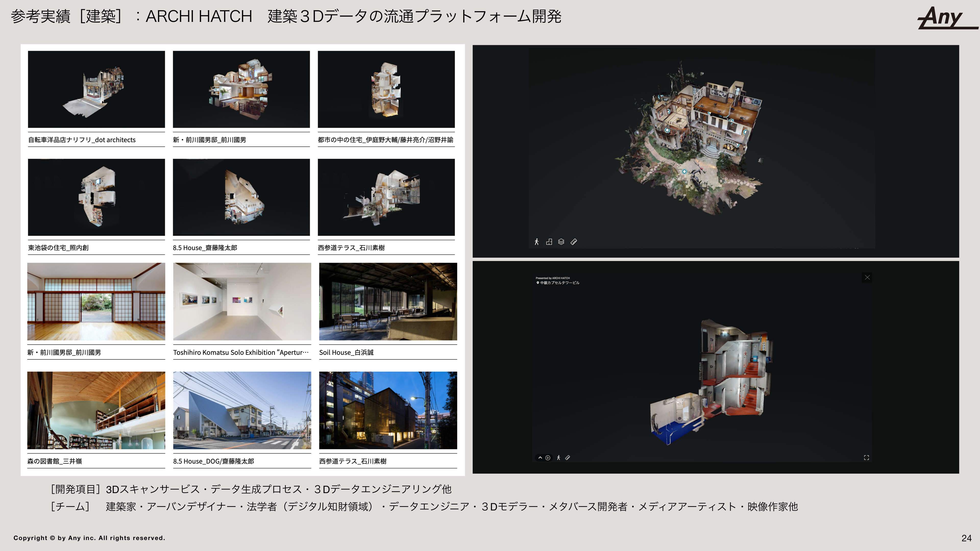Click the 中銀カプセルタワービル title text
The width and height of the screenshot is (980, 551).
(x=560, y=283)
